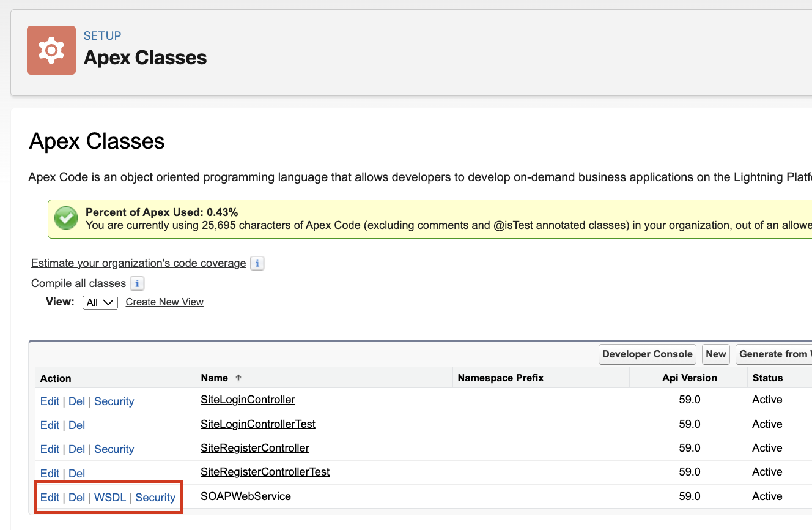Click Create New View link
This screenshot has height=530, width=812.
pos(164,302)
